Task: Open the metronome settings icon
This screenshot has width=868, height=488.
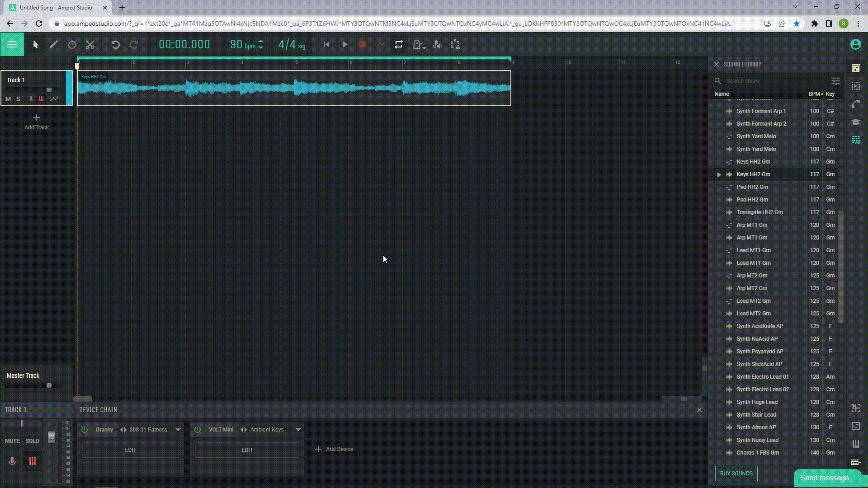Action: [419, 44]
